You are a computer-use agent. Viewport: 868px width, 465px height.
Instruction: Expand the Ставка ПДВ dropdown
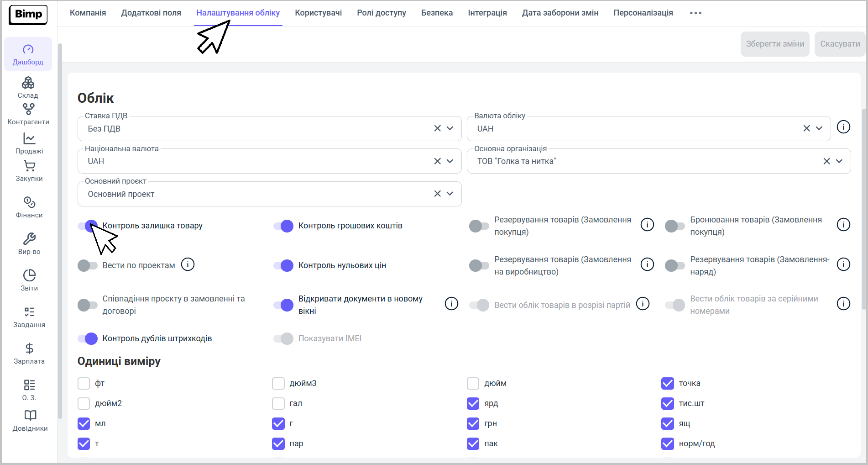(x=450, y=128)
